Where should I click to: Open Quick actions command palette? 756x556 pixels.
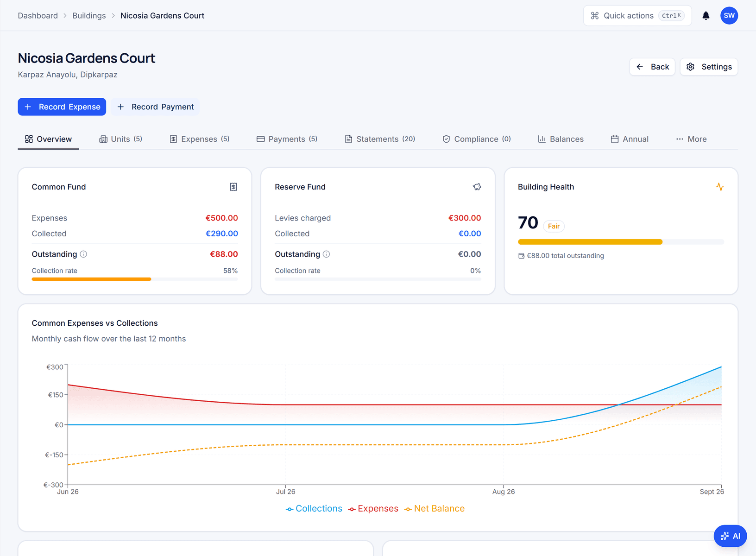point(637,16)
